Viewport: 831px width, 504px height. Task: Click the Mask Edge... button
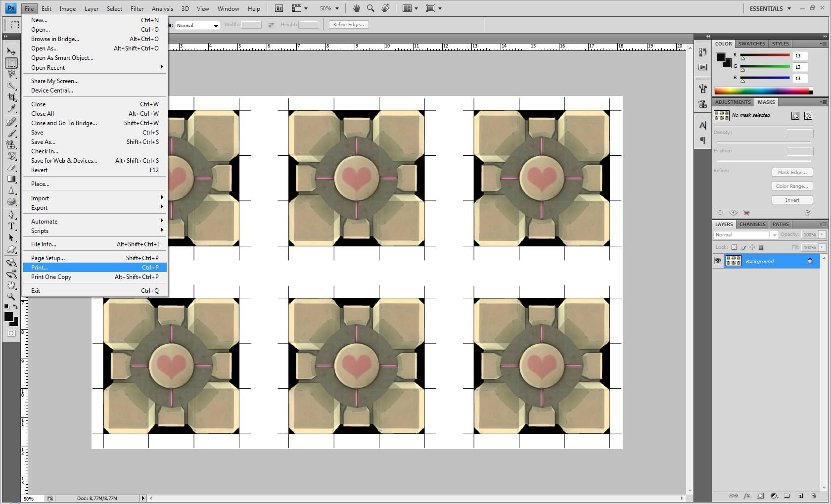[x=792, y=172]
